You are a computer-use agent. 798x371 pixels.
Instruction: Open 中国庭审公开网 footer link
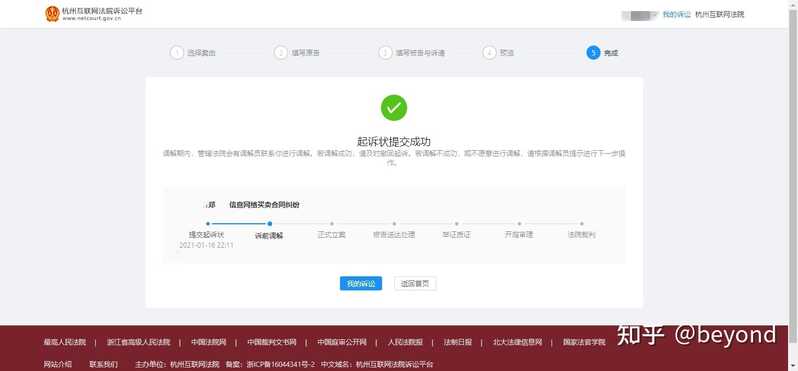click(342, 342)
